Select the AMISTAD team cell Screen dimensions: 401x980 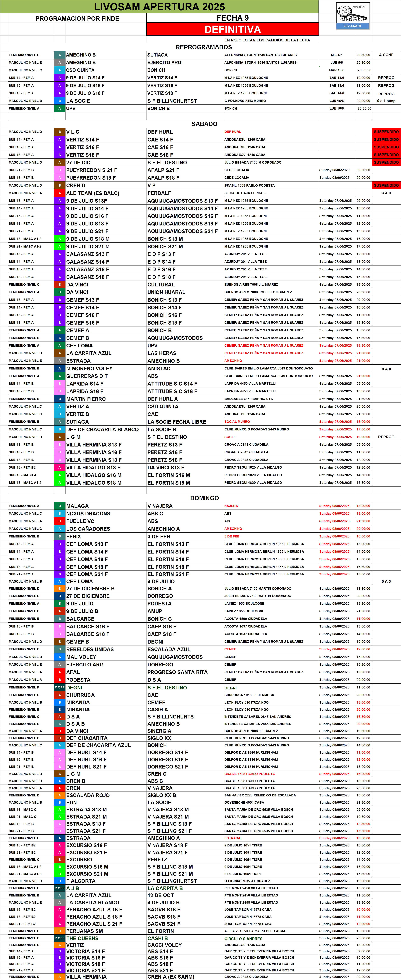coord(185,368)
